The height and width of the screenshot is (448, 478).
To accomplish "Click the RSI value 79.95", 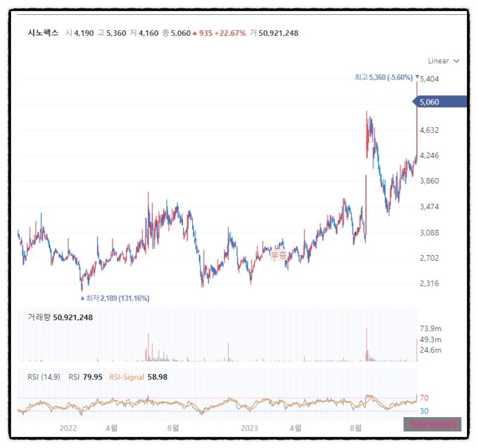I will click(93, 377).
